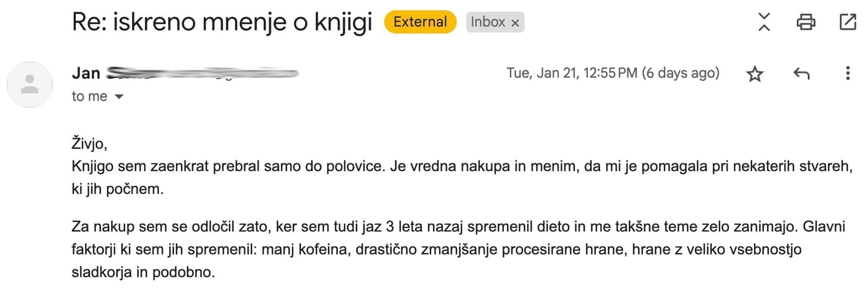The height and width of the screenshot is (306, 868).
Task: Click the sender's profile avatar
Action: [30, 84]
